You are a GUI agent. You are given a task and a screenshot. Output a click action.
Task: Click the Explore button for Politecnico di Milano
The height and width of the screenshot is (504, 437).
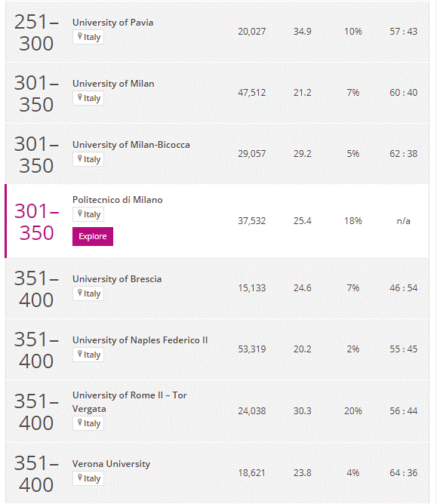93,236
